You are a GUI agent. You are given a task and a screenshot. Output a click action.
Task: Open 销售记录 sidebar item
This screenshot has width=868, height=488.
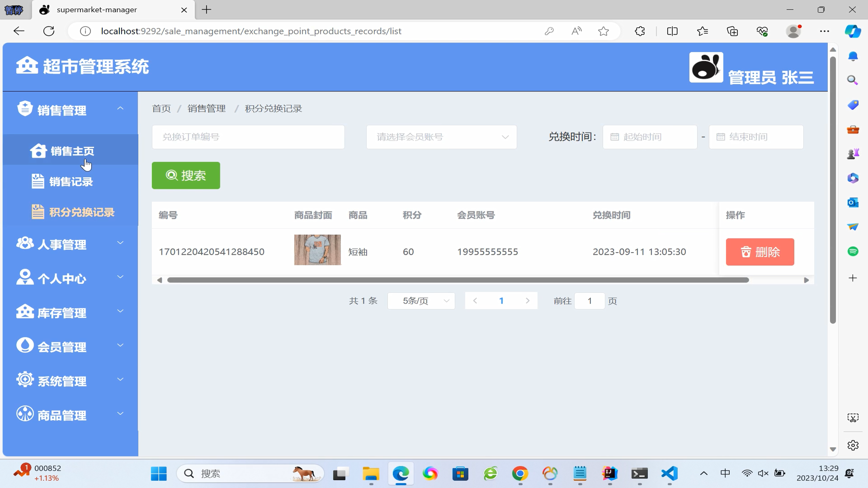pos(71,182)
